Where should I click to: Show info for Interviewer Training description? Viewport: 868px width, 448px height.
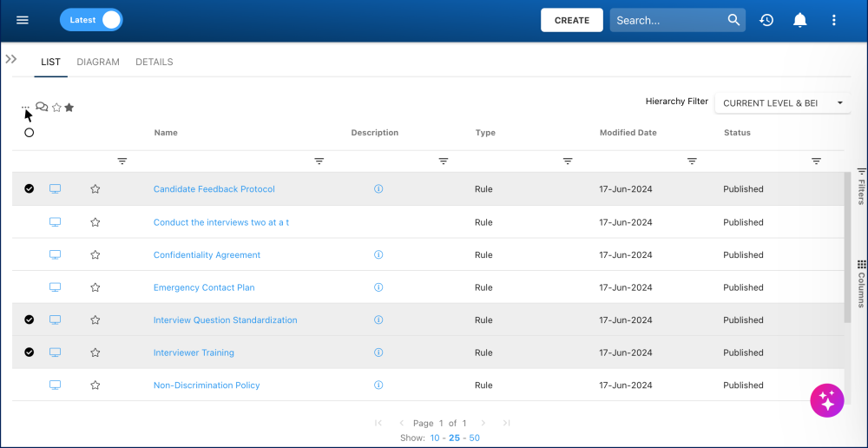(x=378, y=352)
